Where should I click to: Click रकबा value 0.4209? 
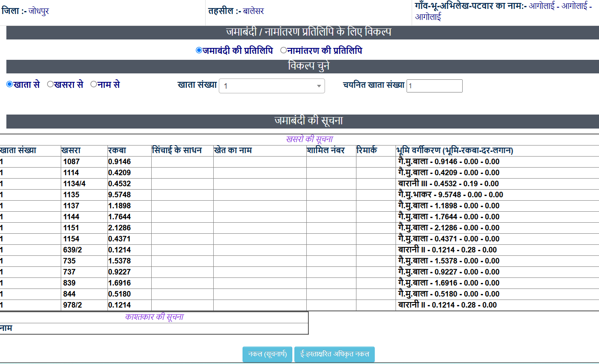pos(119,173)
